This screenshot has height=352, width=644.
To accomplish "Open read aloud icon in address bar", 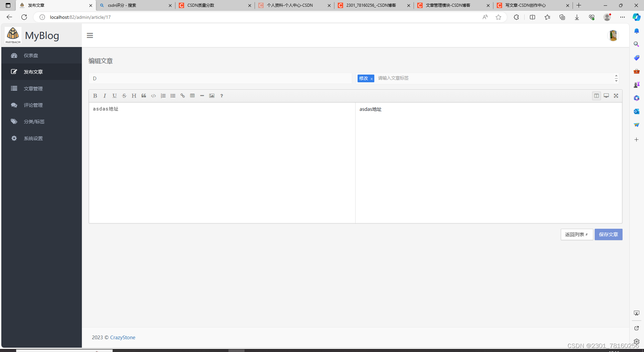I will click(x=485, y=17).
